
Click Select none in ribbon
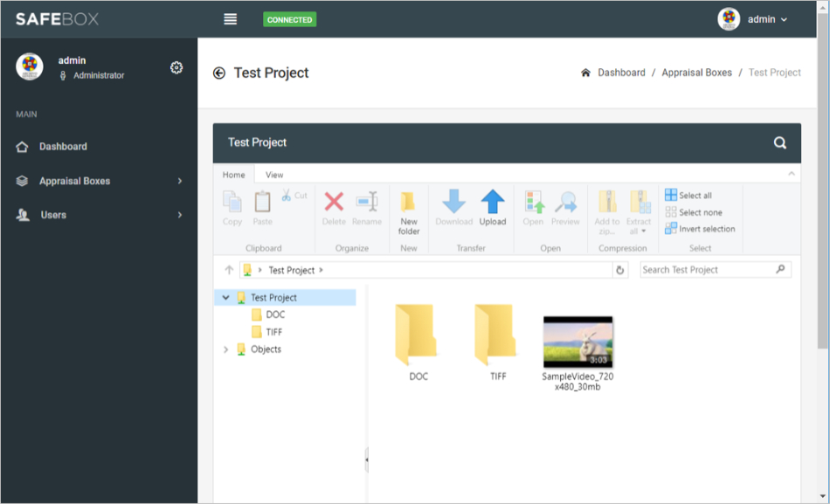coord(694,212)
